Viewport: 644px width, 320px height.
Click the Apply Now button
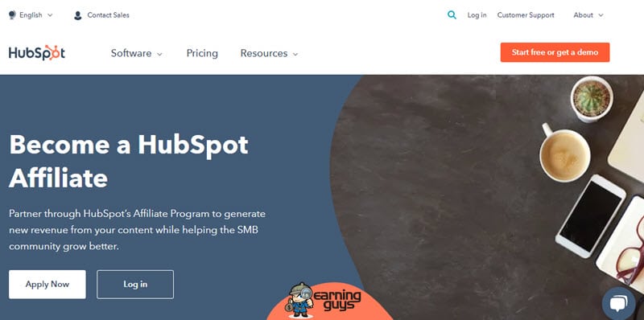(x=47, y=285)
